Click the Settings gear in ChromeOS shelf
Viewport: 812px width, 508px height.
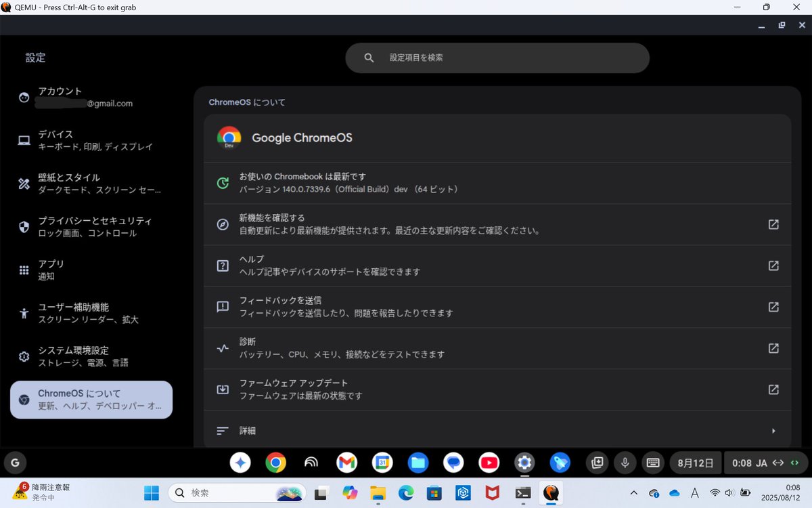(x=524, y=463)
